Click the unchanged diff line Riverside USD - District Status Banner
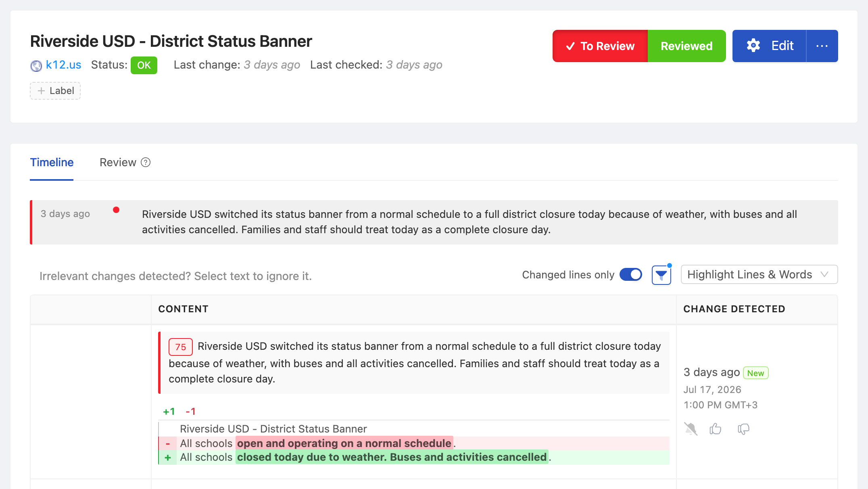The width and height of the screenshot is (868, 489). (x=273, y=429)
